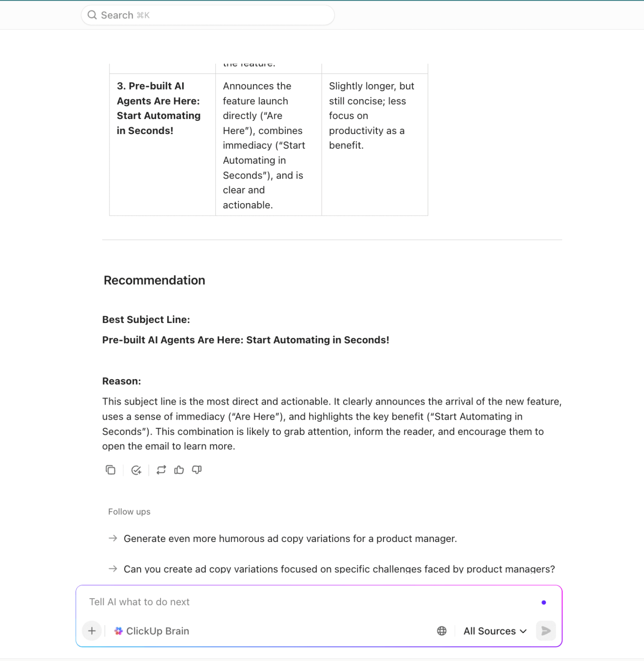Open the All Sources dropdown
644x661 pixels.
[x=490, y=631]
